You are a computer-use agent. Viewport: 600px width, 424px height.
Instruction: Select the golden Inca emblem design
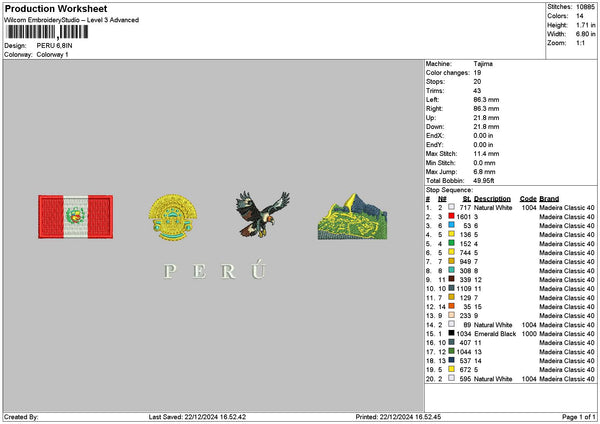tap(173, 217)
